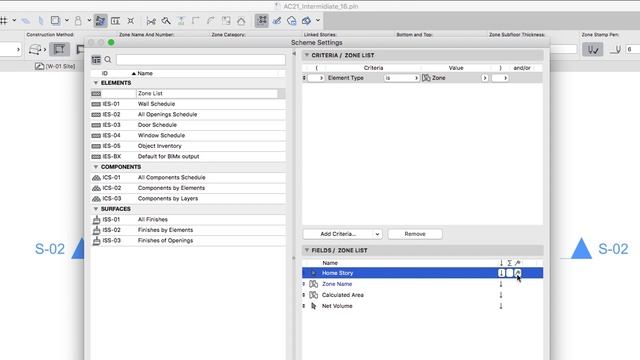
Task: Open the Add Criteria dropdown arrow
Action: tap(377, 234)
